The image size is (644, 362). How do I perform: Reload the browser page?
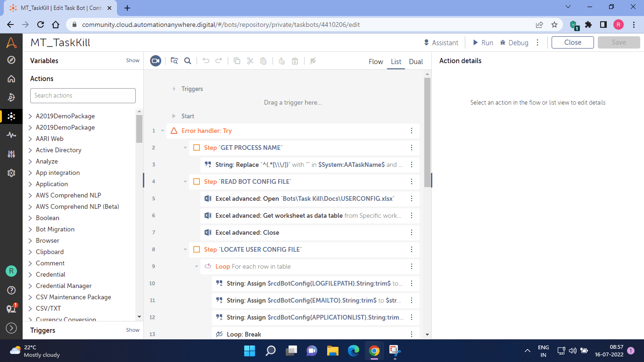(41, 25)
